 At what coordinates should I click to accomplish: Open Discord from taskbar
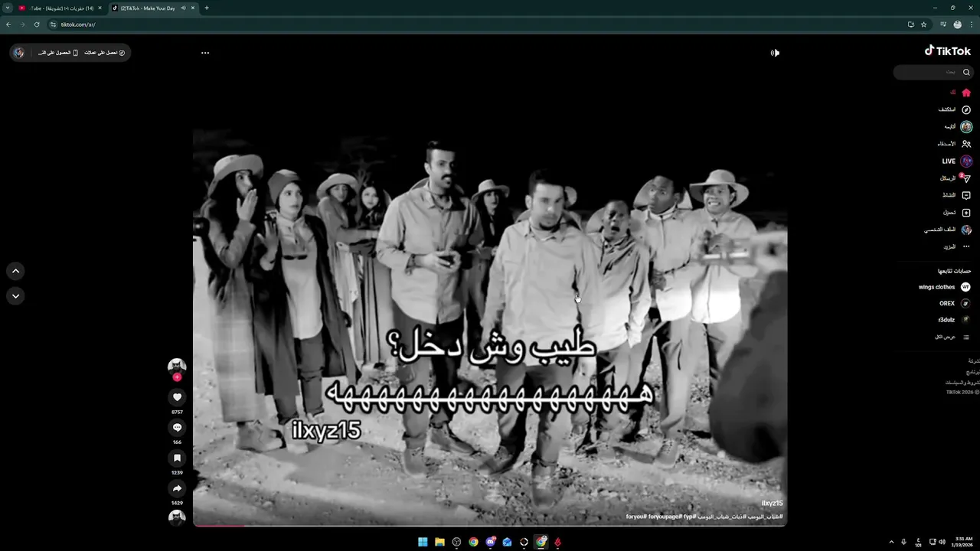coord(490,542)
